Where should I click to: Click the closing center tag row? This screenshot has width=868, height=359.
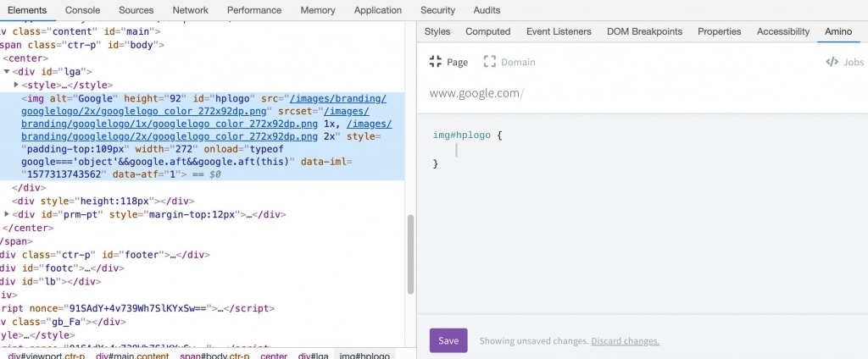(28, 228)
